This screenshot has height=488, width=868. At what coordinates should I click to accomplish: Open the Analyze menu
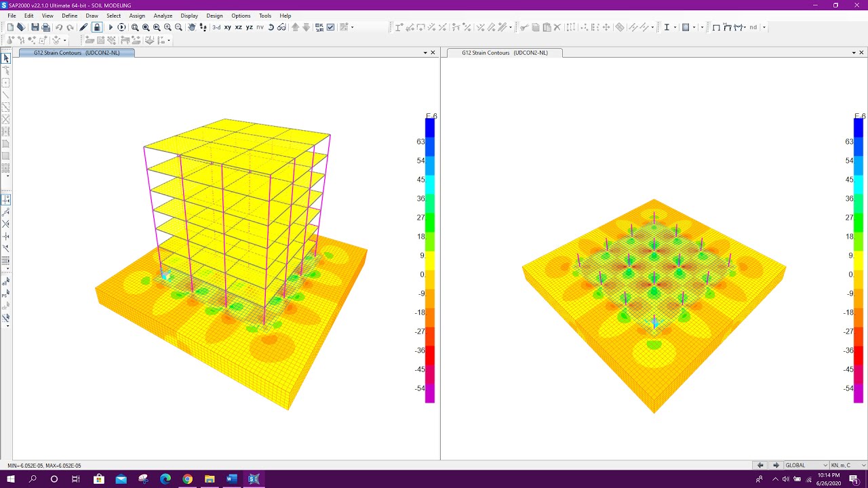[x=163, y=16]
